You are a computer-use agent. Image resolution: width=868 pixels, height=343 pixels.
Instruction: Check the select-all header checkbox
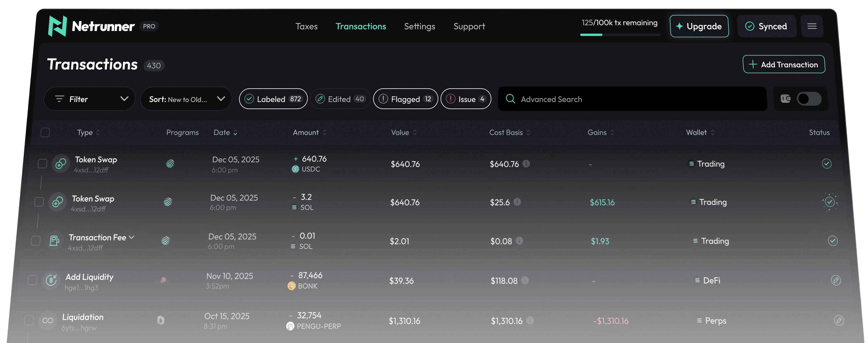[45, 132]
